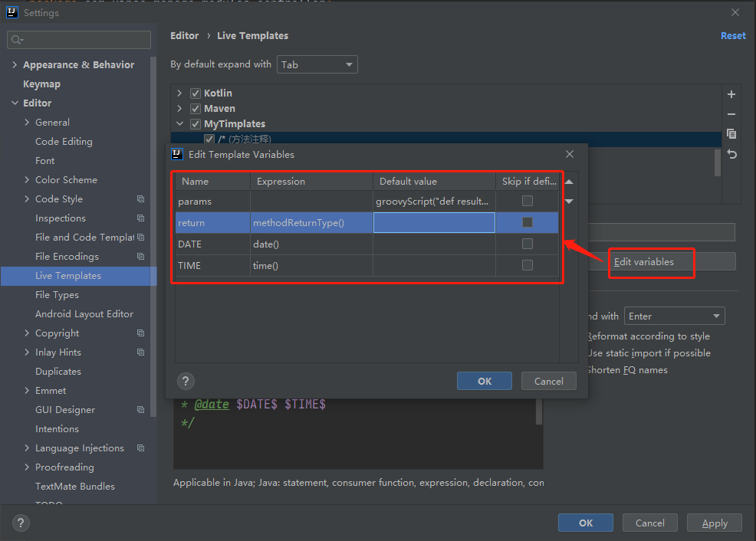Open the 'By default expand with' Tab dropdown

tap(317, 65)
